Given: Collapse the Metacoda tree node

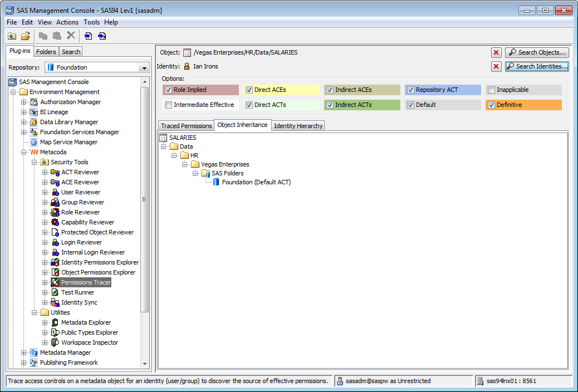Looking at the screenshot, I should coord(23,152).
